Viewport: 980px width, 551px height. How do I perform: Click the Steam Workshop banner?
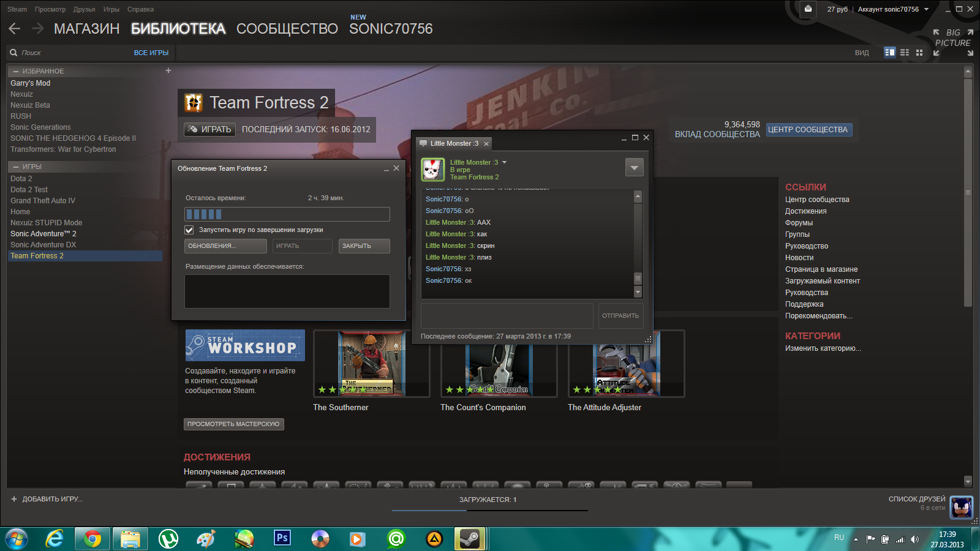pos(245,345)
